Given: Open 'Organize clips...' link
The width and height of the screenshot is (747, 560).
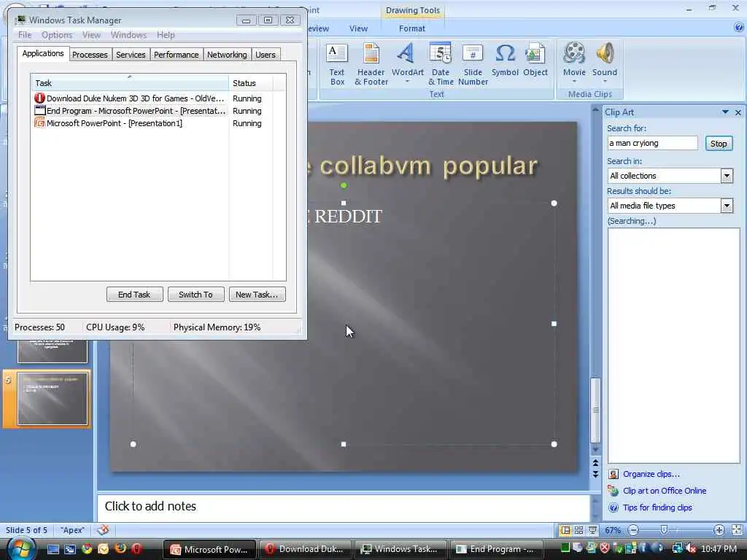Looking at the screenshot, I should (651, 474).
